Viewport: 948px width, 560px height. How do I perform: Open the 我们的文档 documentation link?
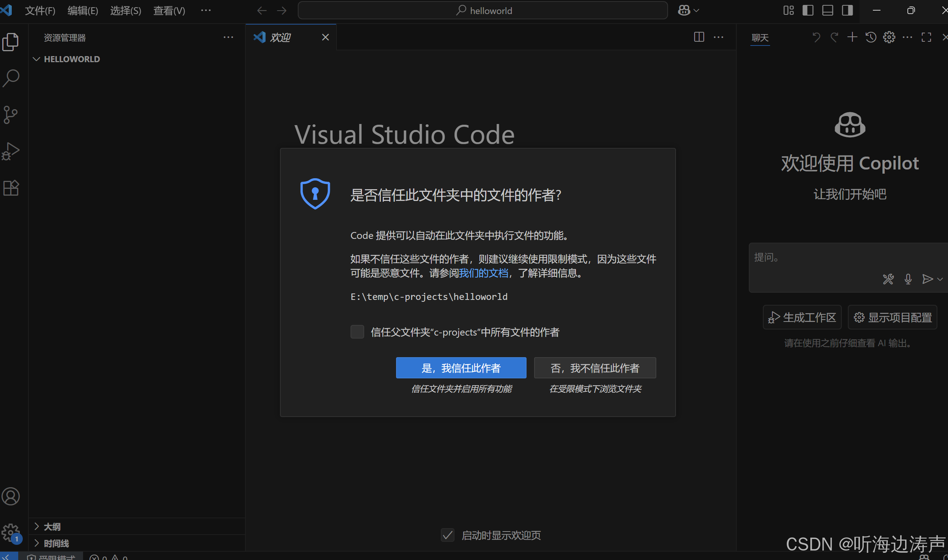(483, 273)
